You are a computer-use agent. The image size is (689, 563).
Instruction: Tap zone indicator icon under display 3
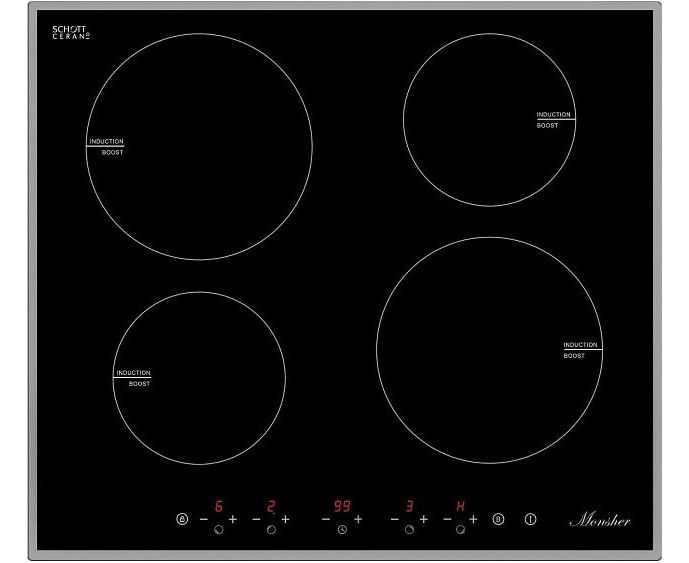(x=409, y=529)
